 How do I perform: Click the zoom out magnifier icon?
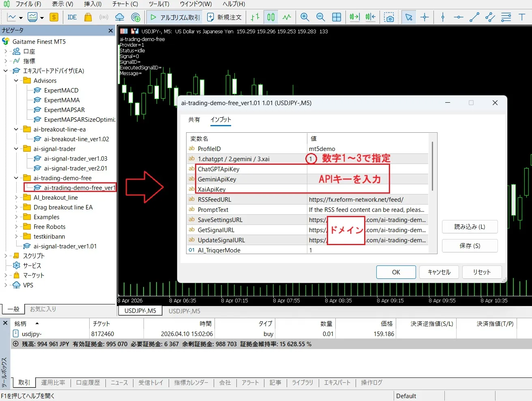pyautogui.click(x=321, y=17)
